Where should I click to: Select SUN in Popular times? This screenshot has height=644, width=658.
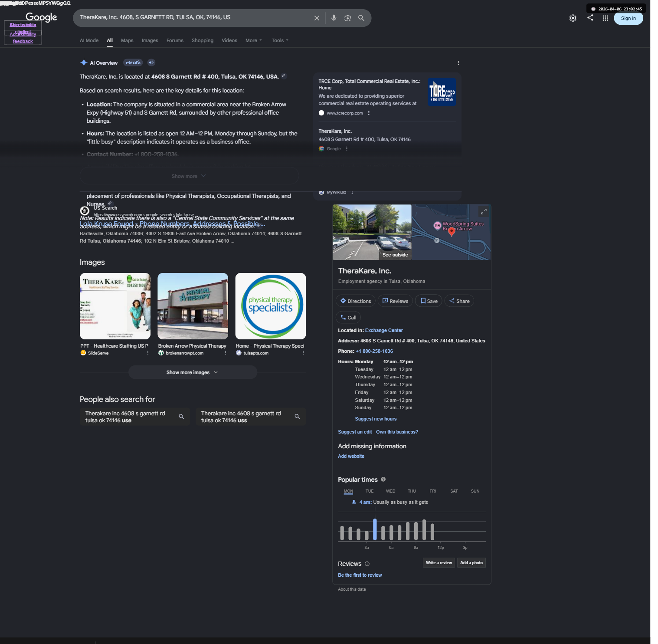(475, 491)
